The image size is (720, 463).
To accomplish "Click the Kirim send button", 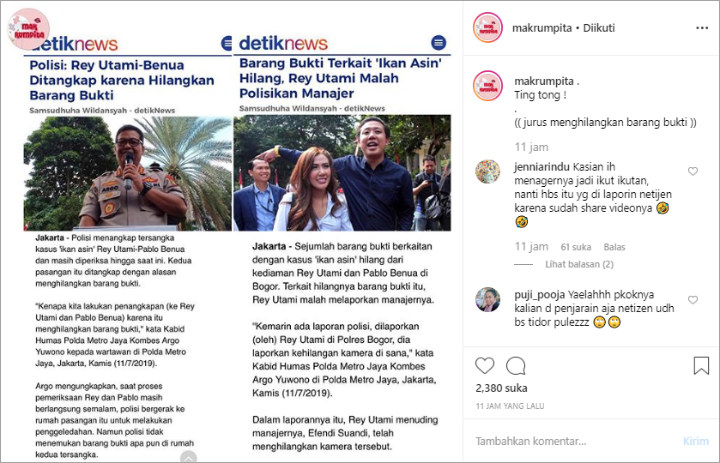I will click(696, 441).
